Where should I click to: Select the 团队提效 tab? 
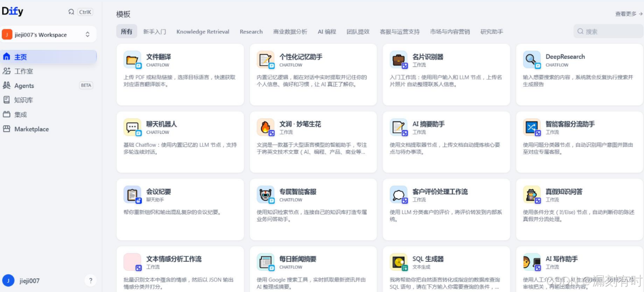coord(358,32)
